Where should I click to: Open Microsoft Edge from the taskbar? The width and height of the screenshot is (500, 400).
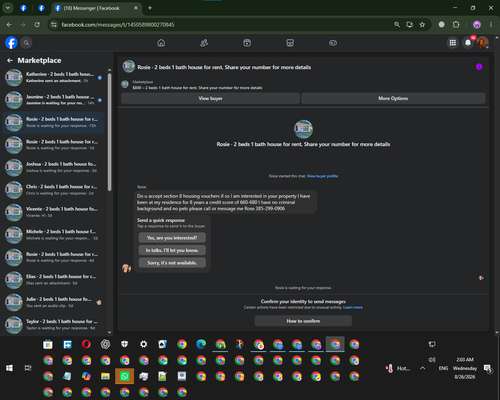coord(201,344)
